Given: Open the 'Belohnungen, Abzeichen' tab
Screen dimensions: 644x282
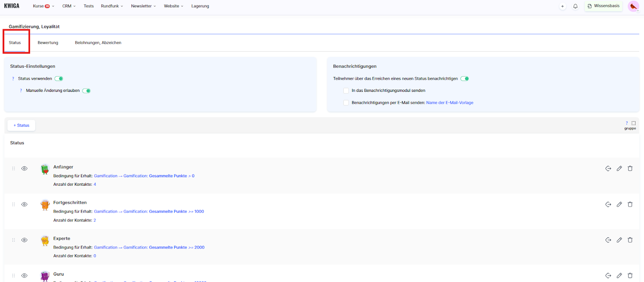Looking at the screenshot, I should [x=98, y=43].
